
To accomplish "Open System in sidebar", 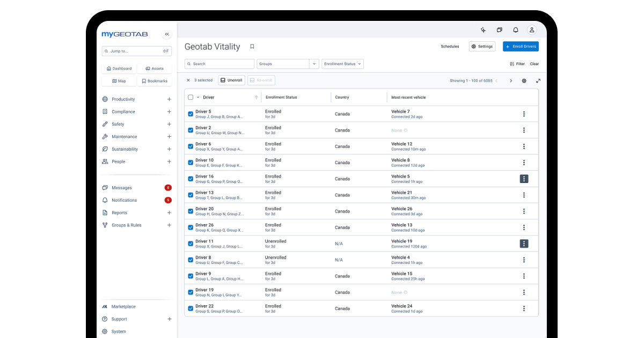I will click(119, 332).
